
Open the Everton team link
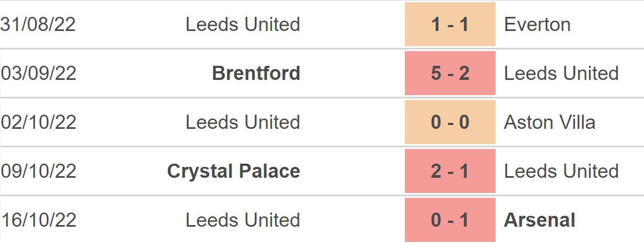coord(537,24)
